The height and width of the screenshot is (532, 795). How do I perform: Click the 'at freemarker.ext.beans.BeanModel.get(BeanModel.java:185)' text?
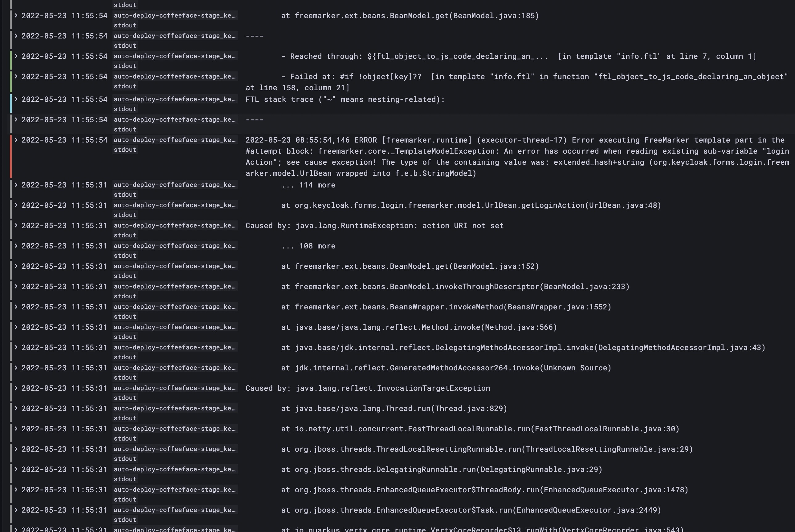coord(410,16)
